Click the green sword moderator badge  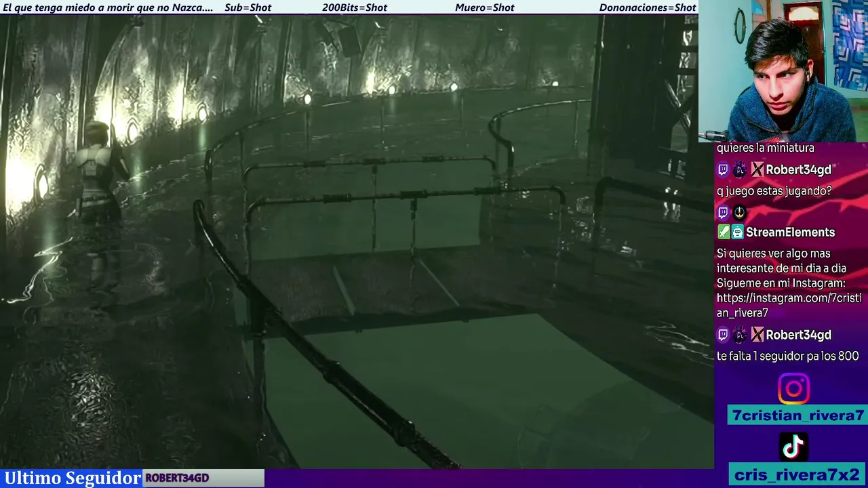click(x=723, y=232)
